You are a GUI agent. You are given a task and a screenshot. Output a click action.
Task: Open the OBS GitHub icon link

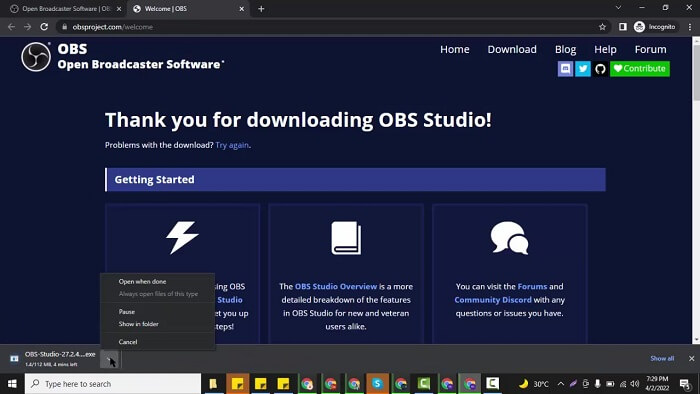click(600, 69)
